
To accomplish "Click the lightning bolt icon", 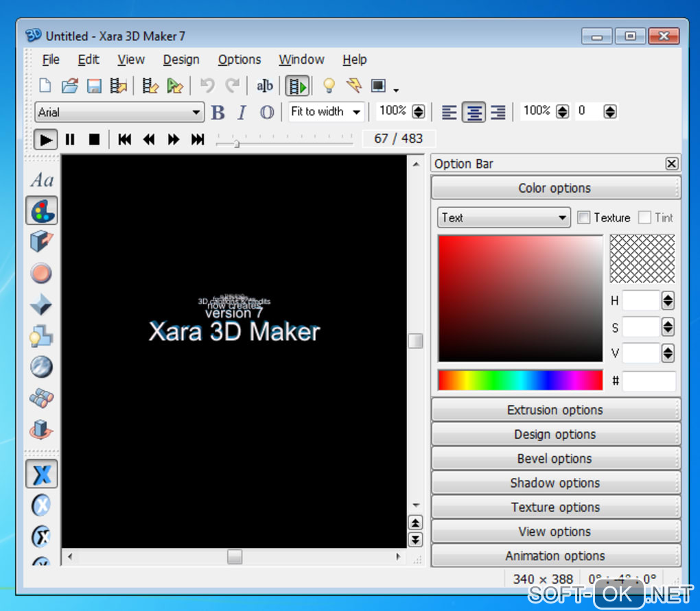I will (x=354, y=85).
